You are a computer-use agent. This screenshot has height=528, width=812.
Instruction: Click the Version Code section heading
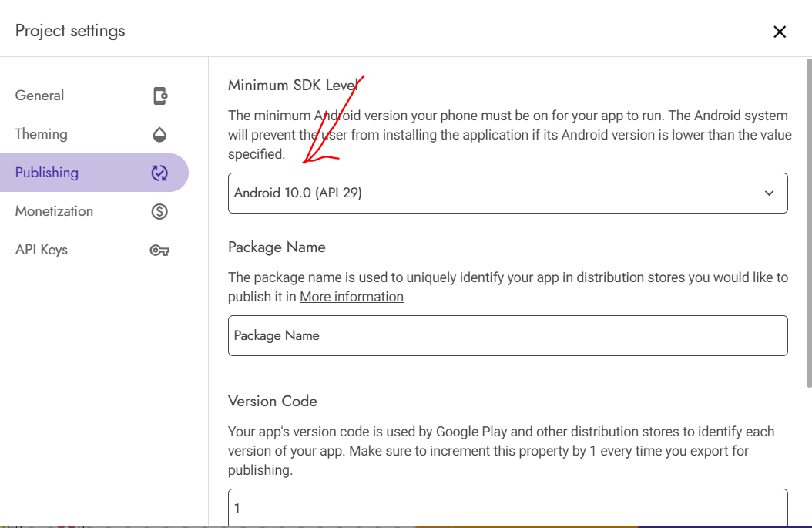(273, 402)
